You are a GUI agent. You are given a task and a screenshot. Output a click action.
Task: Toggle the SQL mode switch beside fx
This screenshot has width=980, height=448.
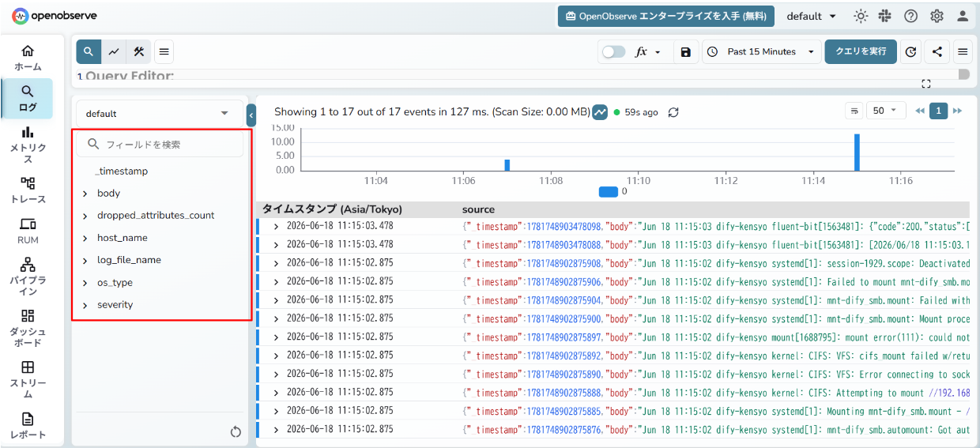click(613, 52)
